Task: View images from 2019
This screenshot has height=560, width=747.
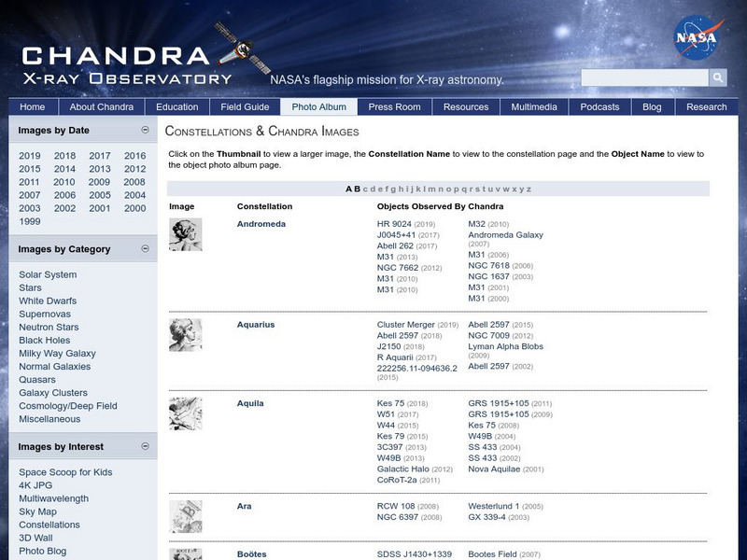Action: pos(30,156)
